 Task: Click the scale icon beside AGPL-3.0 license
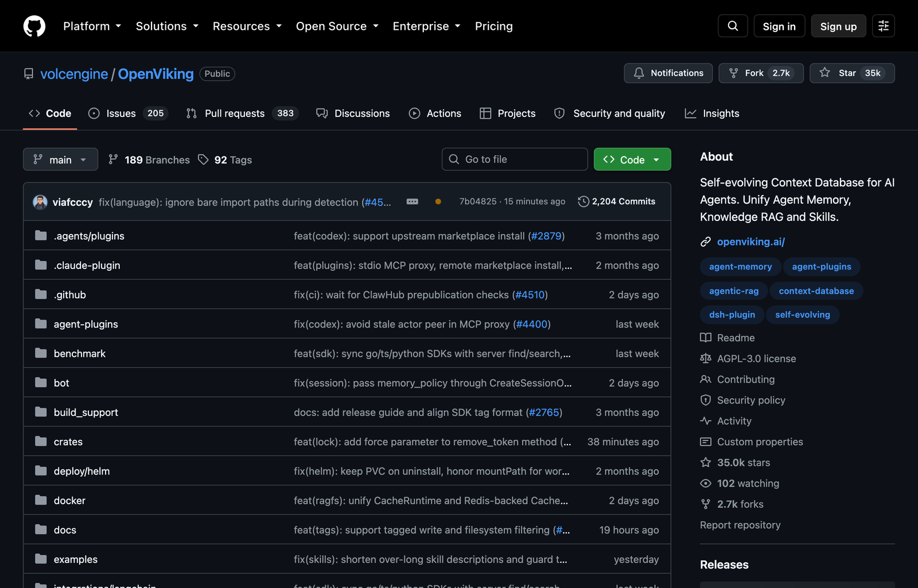click(706, 359)
